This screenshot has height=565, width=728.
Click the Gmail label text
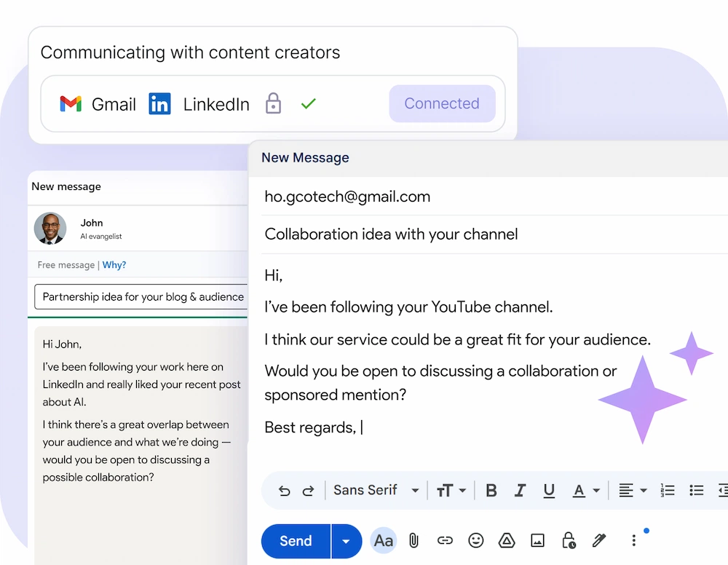(x=114, y=104)
